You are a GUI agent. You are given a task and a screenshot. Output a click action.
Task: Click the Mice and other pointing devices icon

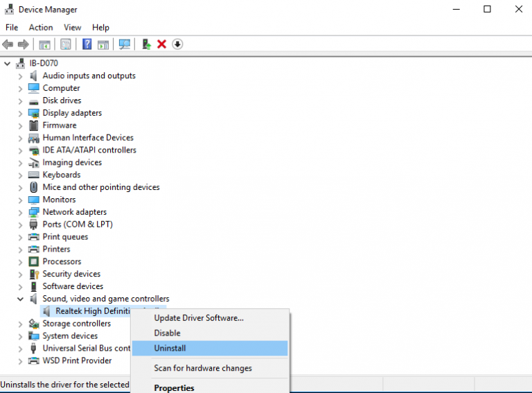pos(33,187)
